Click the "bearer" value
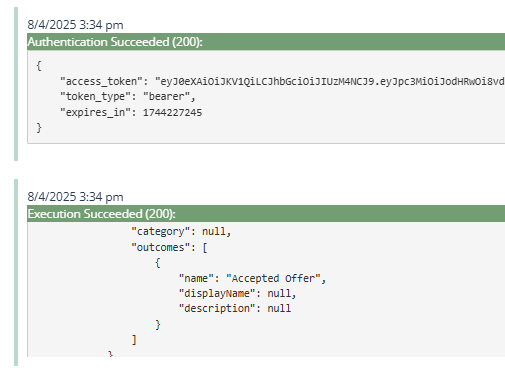The image size is (505, 381). point(166,97)
